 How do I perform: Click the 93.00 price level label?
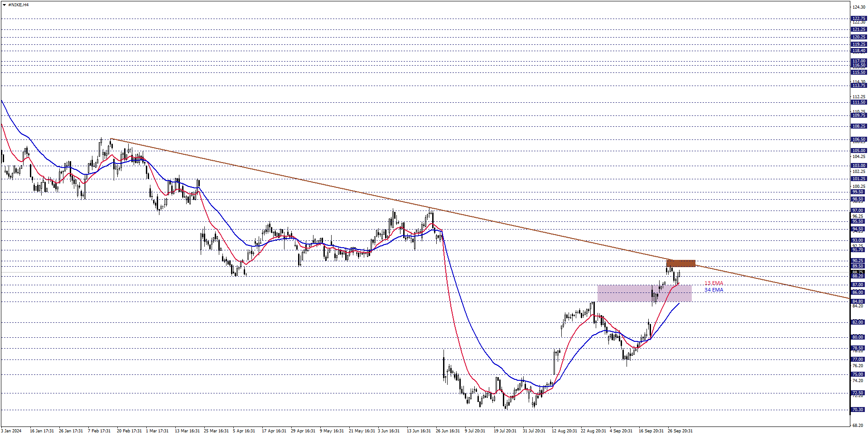pyautogui.click(x=858, y=240)
